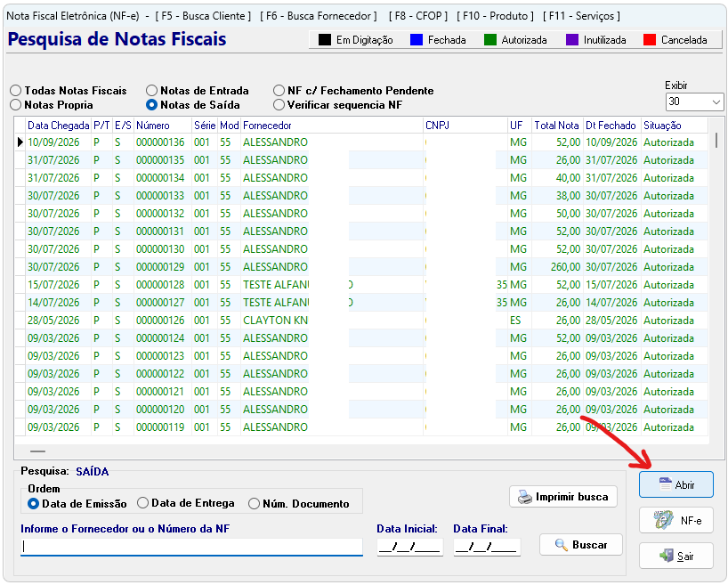Screen dimensions: 728x585
Task: Grab the grid's vertical scrollbar thumb
Action: [716, 141]
